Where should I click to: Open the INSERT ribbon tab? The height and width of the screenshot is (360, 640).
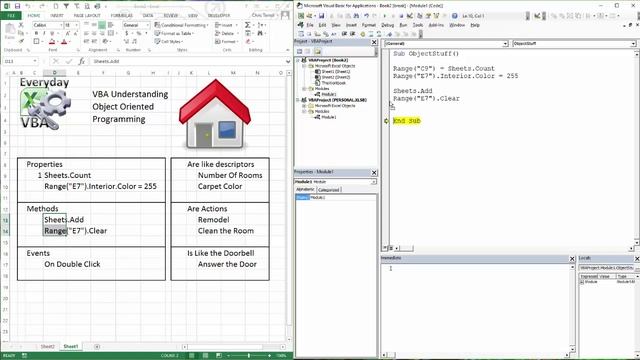[x=57, y=16]
